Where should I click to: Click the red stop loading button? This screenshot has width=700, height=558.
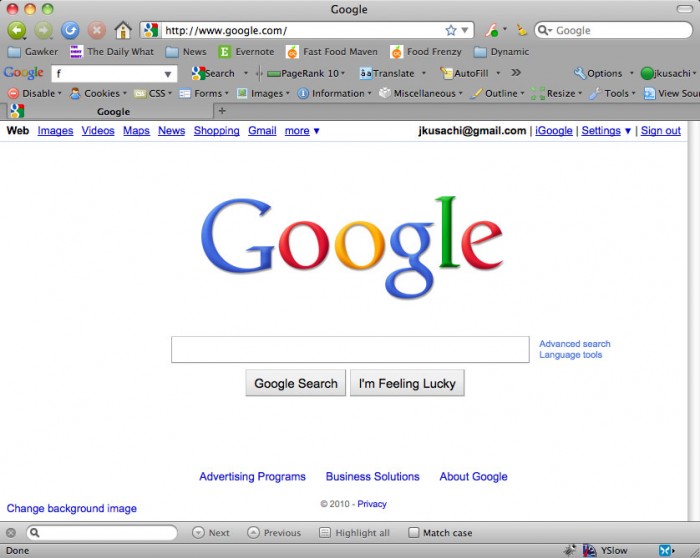coord(96,30)
